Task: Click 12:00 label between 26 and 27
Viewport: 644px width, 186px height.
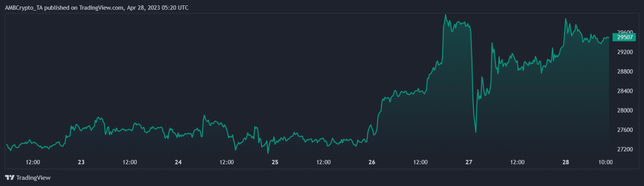Action: pos(421,162)
